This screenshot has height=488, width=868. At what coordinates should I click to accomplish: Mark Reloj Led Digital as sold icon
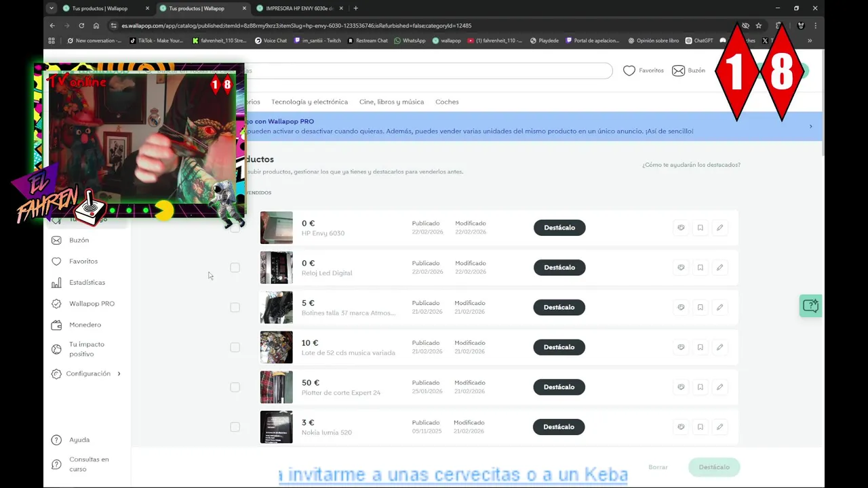[x=681, y=268]
